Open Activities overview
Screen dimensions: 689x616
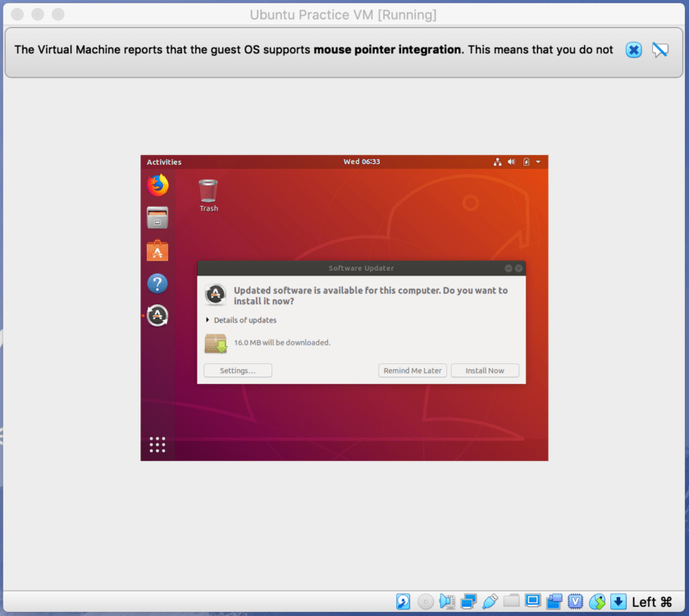coord(164,162)
